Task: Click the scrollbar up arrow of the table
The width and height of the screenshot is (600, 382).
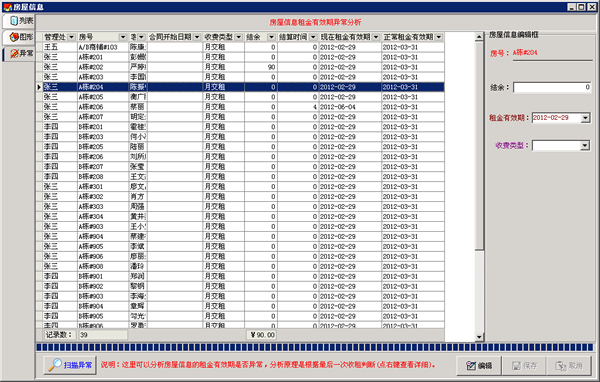Action: point(479,37)
